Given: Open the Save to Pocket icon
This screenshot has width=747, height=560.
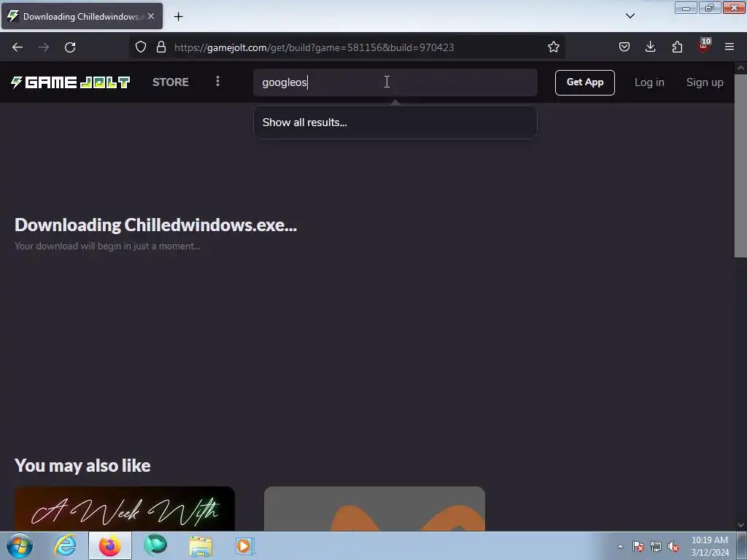Looking at the screenshot, I should [x=624, y=47].
